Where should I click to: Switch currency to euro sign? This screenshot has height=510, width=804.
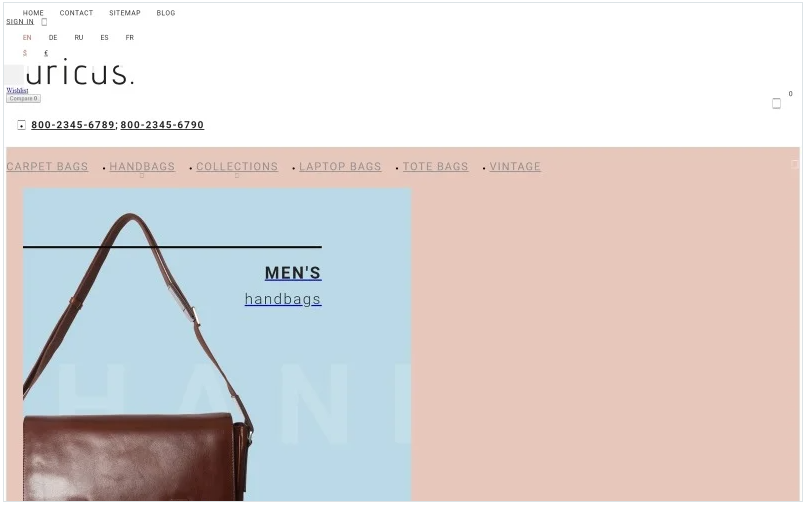click(x=46, y=53)
